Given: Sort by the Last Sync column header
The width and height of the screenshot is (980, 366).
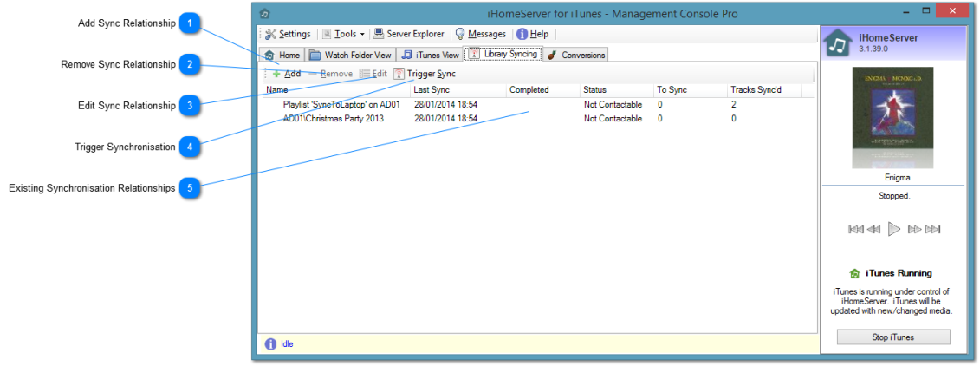Looking at the screenshot, I should [x=432, y=89].
